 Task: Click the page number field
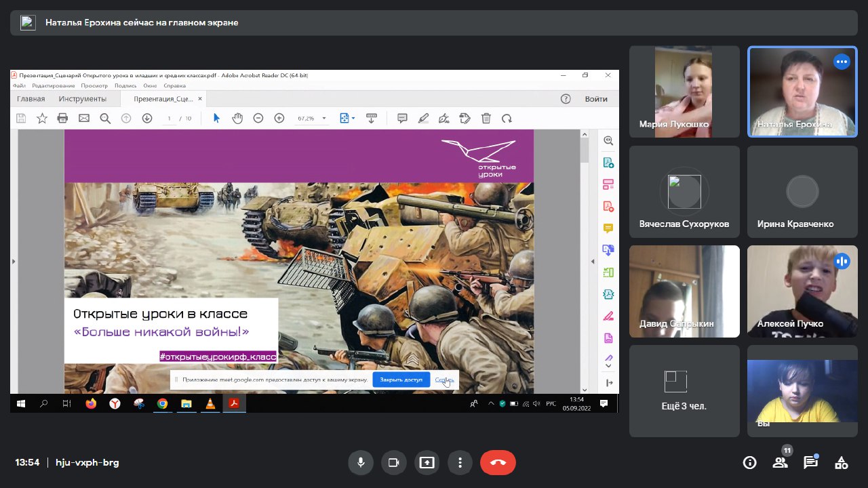(170, 118)
